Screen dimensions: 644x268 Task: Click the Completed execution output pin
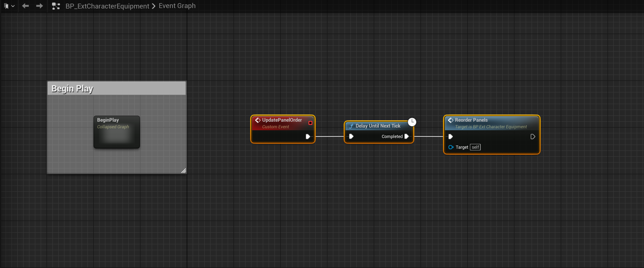(x=407, y=137)
